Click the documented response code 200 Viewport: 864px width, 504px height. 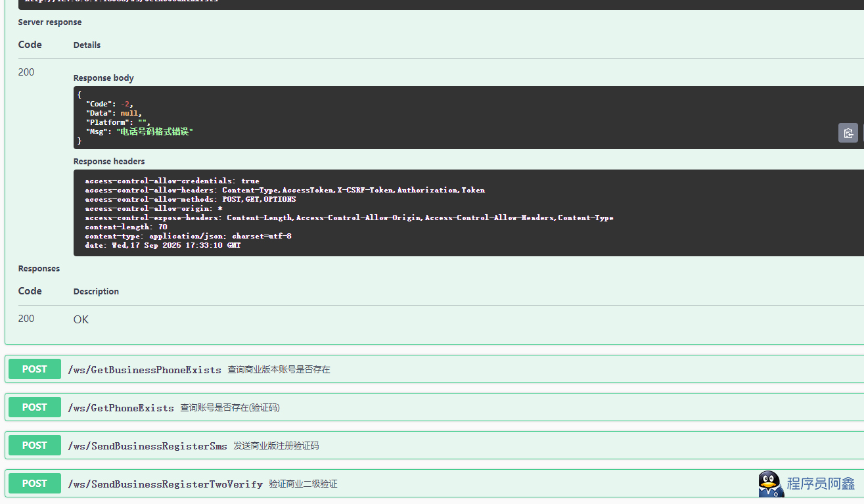click(26, 319)
